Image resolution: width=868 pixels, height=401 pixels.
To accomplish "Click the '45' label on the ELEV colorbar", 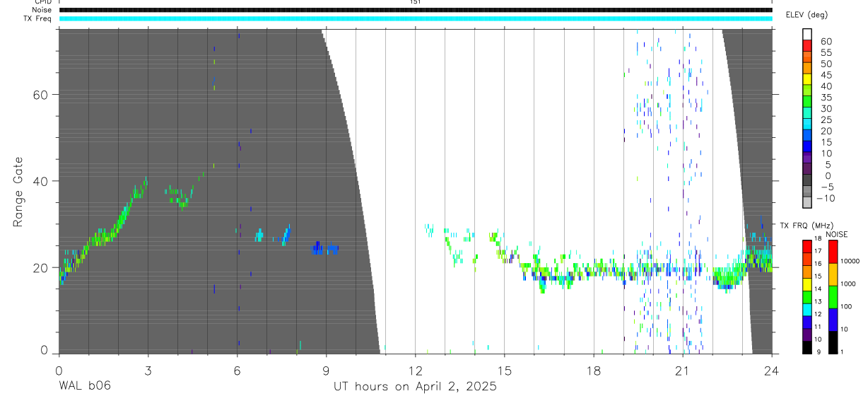I will (x=826, y=75).
